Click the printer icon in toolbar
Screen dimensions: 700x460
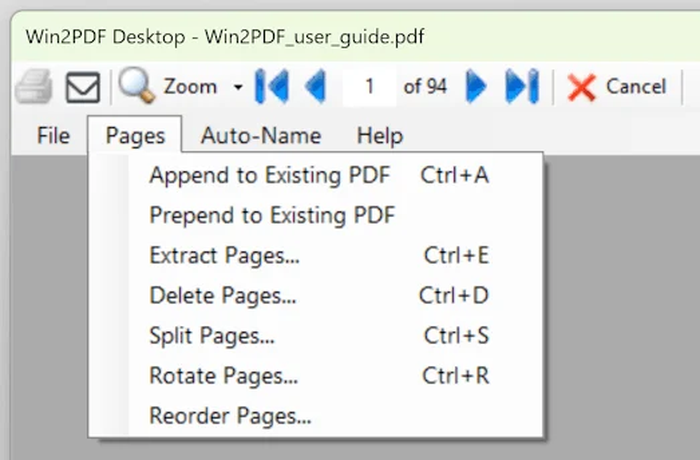tap(33, 87)
